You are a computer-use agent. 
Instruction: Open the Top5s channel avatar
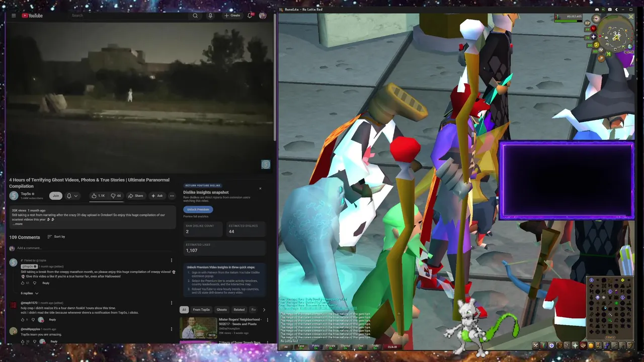[x=14, y=196]
